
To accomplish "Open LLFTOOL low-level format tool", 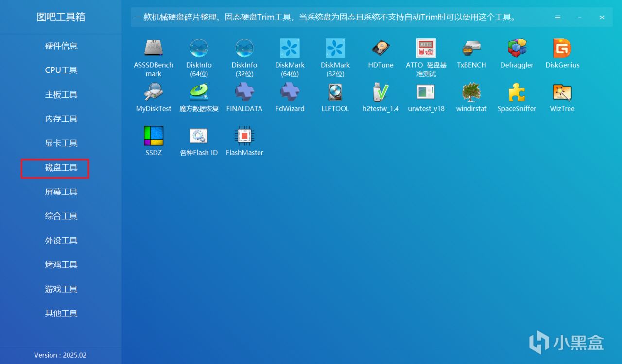I will pyautogui.click(x=335, y=98).
